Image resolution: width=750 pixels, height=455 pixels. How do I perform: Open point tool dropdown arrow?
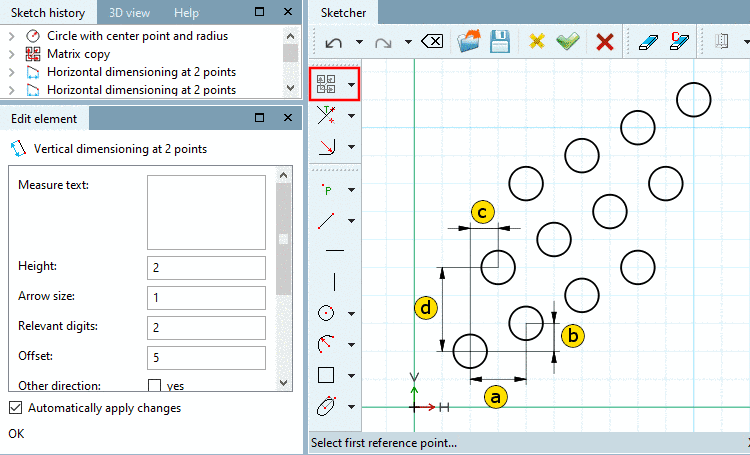[352, 190]
